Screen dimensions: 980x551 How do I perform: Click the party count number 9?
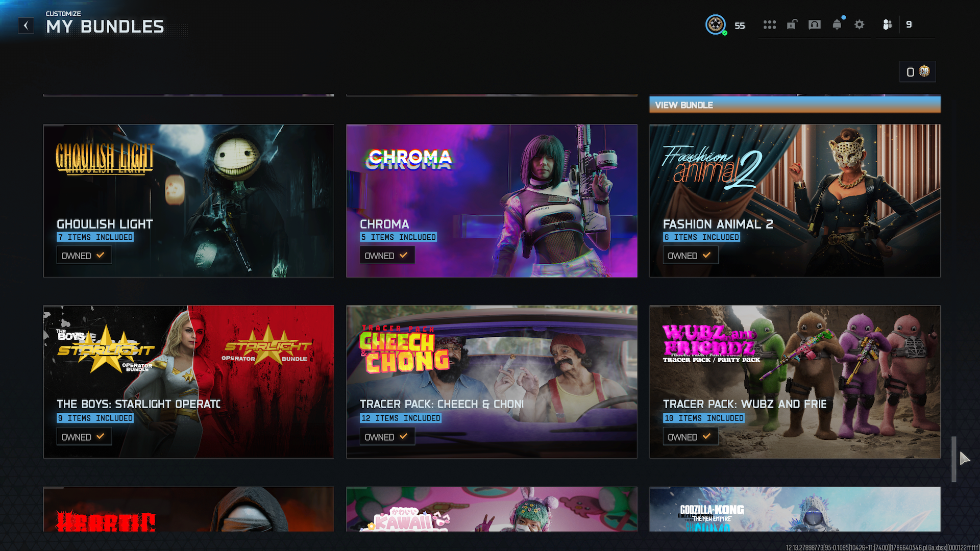909,24
